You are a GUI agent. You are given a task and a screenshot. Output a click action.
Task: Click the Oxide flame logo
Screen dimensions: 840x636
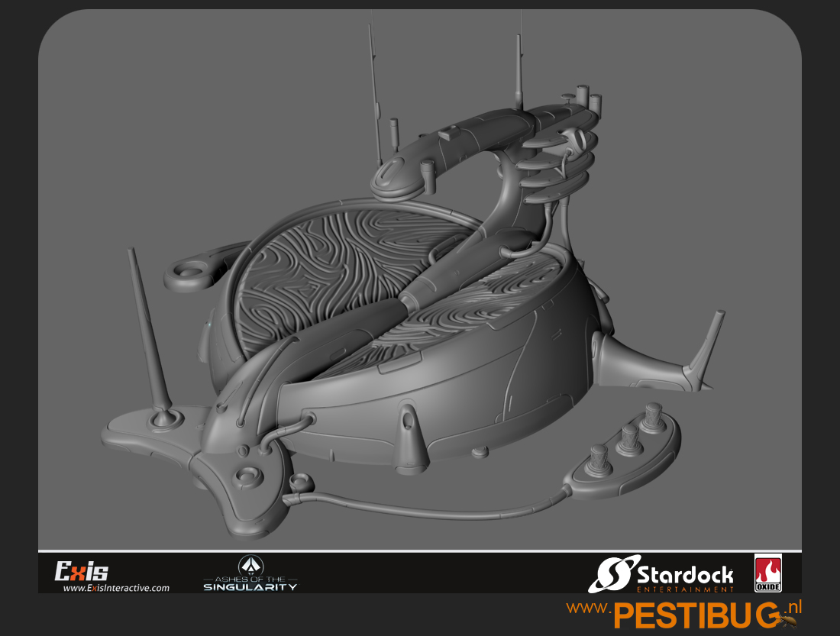tap(768, 573)
